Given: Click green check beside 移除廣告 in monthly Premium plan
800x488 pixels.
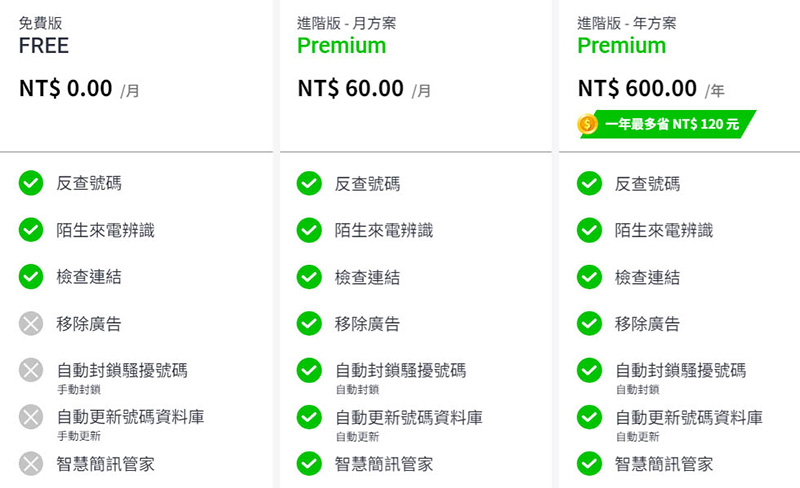Looking at the screenshot, I should pyautogui.click(x=309, y=324).
